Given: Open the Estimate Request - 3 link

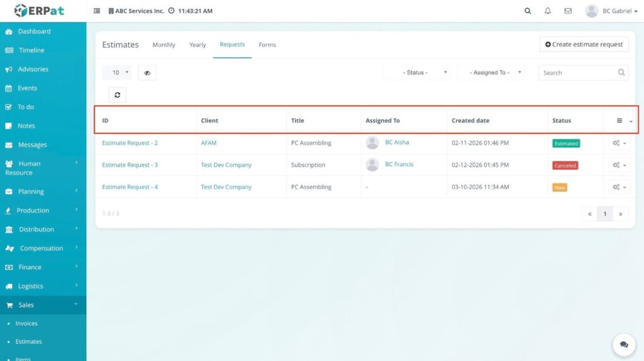Looking at the screenshot, I should click(x=130, y=165).
